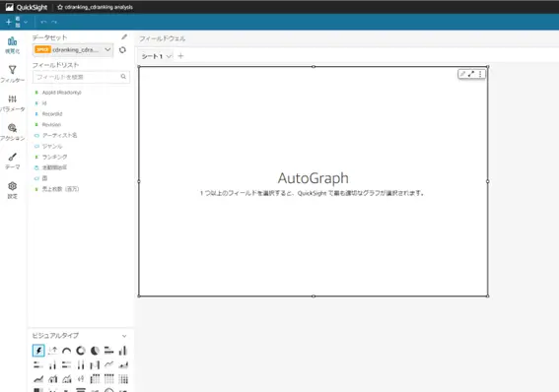The image size is (559, 392).
Task: Select the 売上枚数（百万） field
Action: coord(56,189)
